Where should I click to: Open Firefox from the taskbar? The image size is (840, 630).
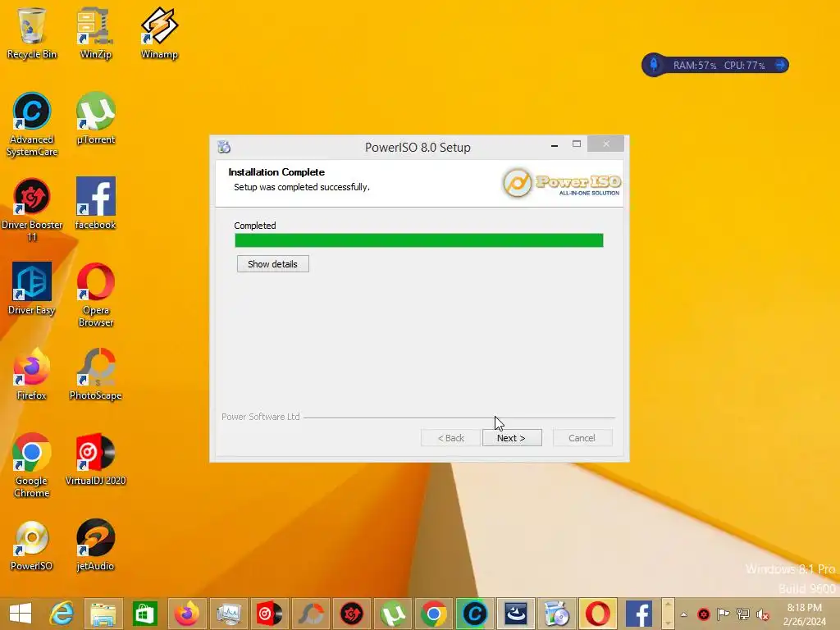pyautogui.click(x=186, y=614)
